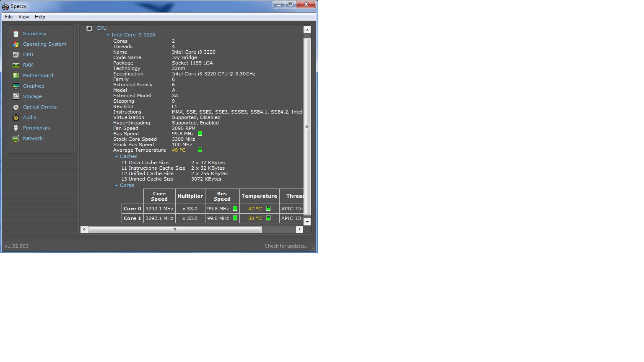Open the Network section

[33, 138]
